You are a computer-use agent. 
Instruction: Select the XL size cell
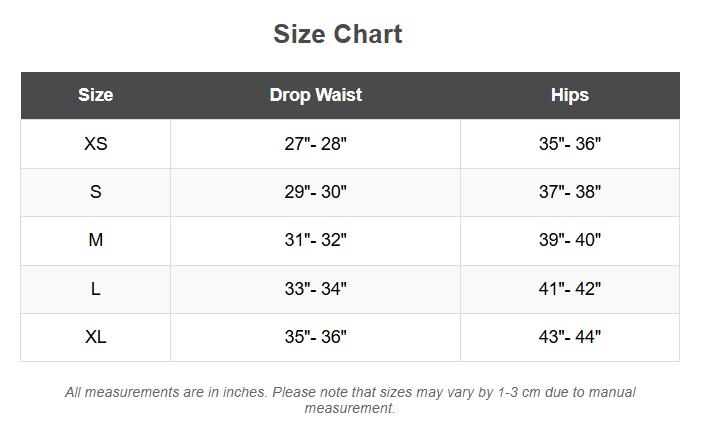point(96,337)
